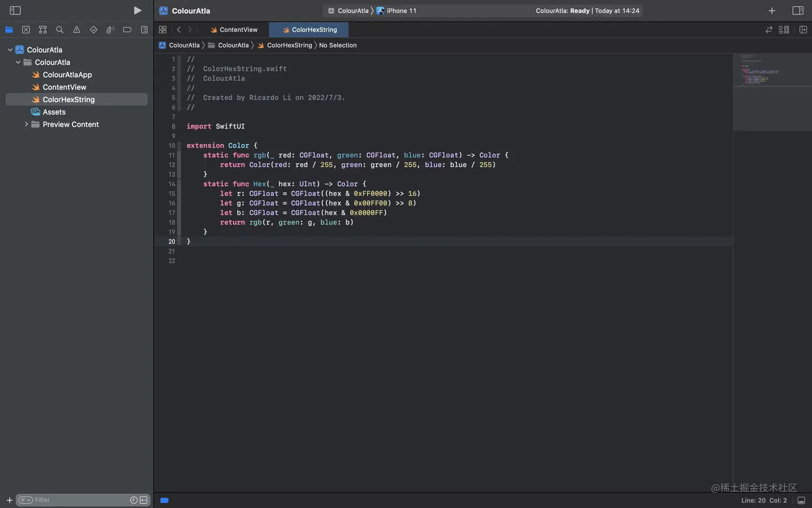This screenshot has width=812, height=508.
Task: Toggle code review mode arrows
Action: tap(769, 30)
